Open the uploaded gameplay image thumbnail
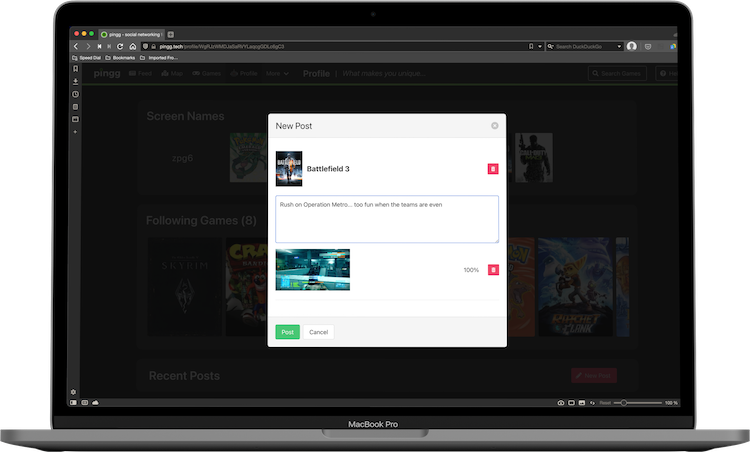The width and height of the screenshot is (750, 452). coord(313,270)
